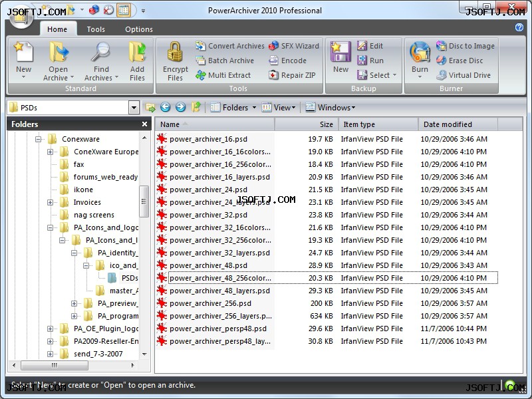Click the clock icon in quick access toolbar
Image resolution: width=532 pixels, height=399 pixels.
click(108, 10)
